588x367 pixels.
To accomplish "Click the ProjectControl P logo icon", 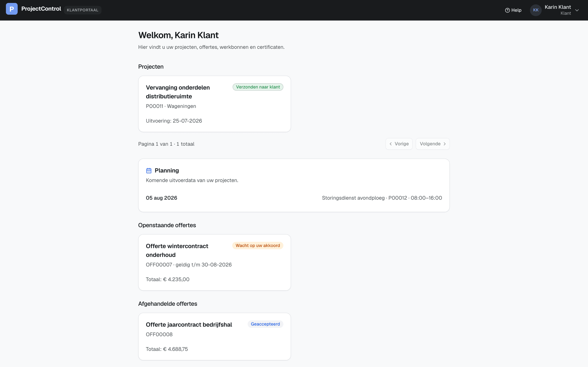I will [x=12, y=9].
